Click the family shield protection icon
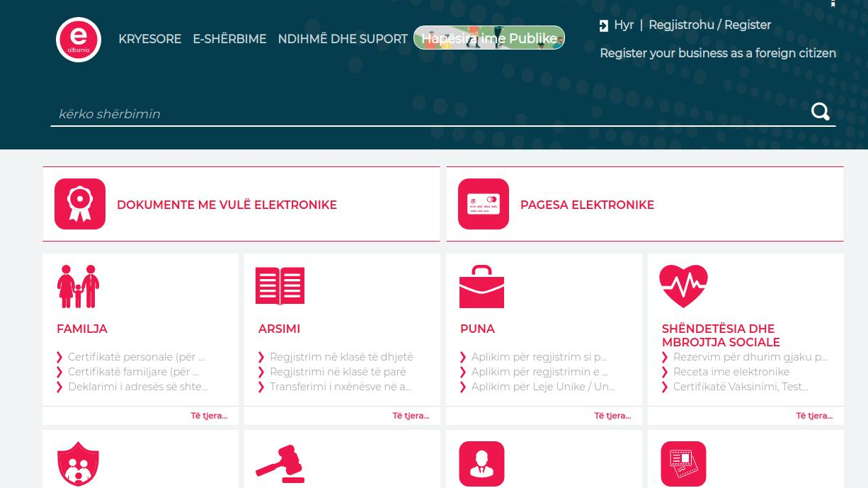 pos(78,464)
